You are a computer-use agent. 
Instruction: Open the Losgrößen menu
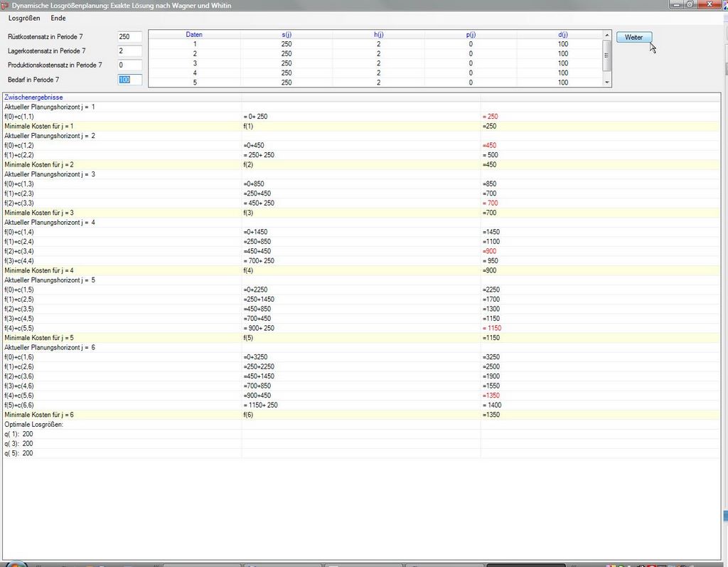pyautogui.click(x=24, y=18)
